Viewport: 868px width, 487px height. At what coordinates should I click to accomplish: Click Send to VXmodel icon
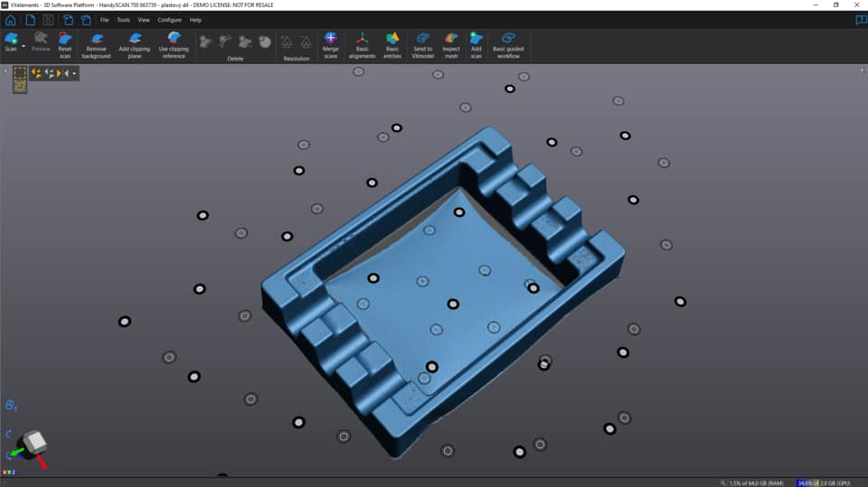422,45
